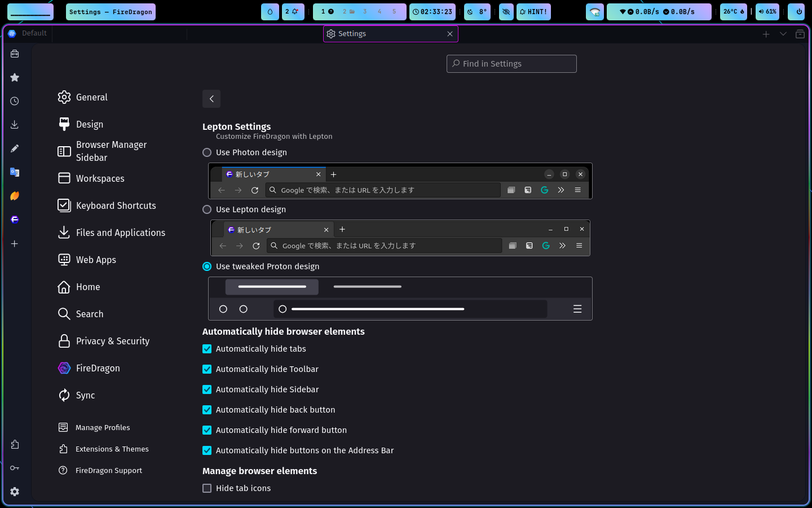Open the list all tabs dropdown chevron
Image resolution: width=812 pixels, height=508 pixels.
point(783,34)
